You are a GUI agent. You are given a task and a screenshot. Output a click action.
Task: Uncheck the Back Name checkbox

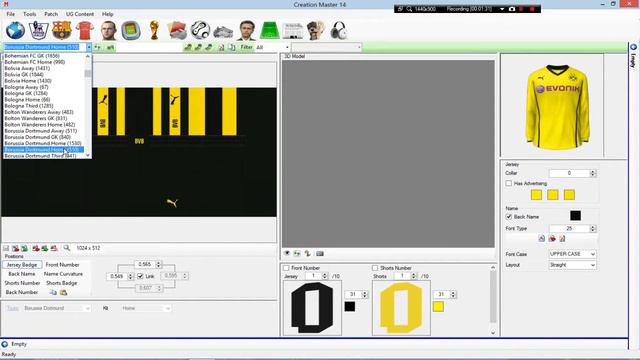(x=509, y=217)
